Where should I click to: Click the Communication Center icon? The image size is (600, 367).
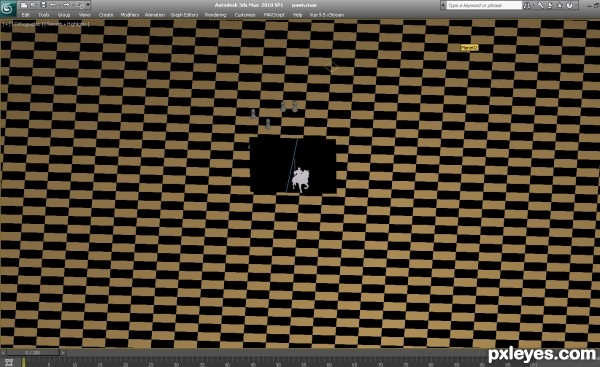click(x=550, y=5)
